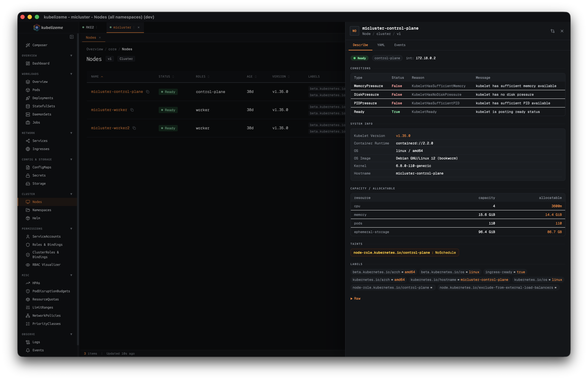588x380 pixels.
Task: Select the micluster cluster tab
Action: coord(122,27)
